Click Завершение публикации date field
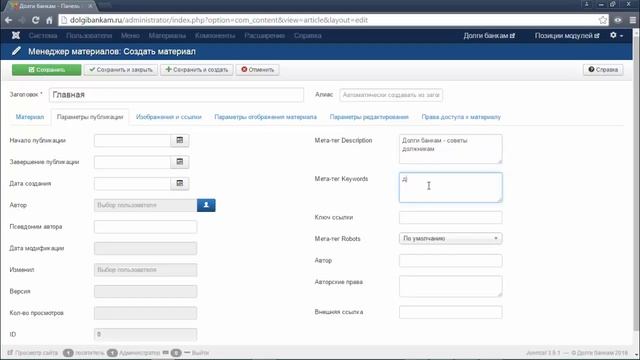 point(132,162)
